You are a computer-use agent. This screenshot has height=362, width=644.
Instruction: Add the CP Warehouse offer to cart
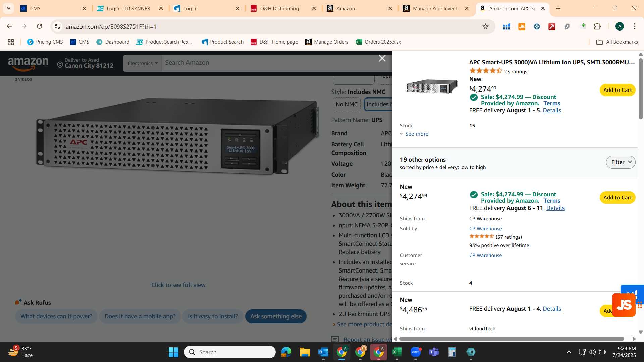[x=618, y=198]
